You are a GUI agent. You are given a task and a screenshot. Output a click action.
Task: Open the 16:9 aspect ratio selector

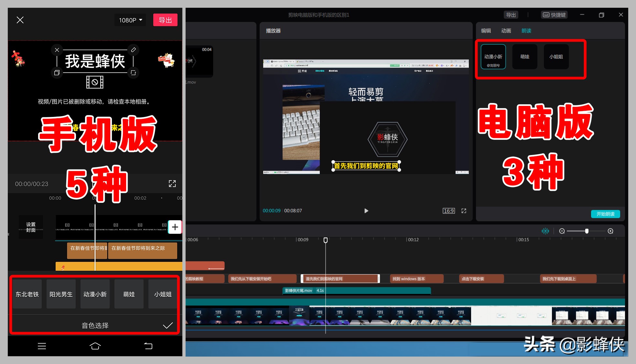click(448, 211)
